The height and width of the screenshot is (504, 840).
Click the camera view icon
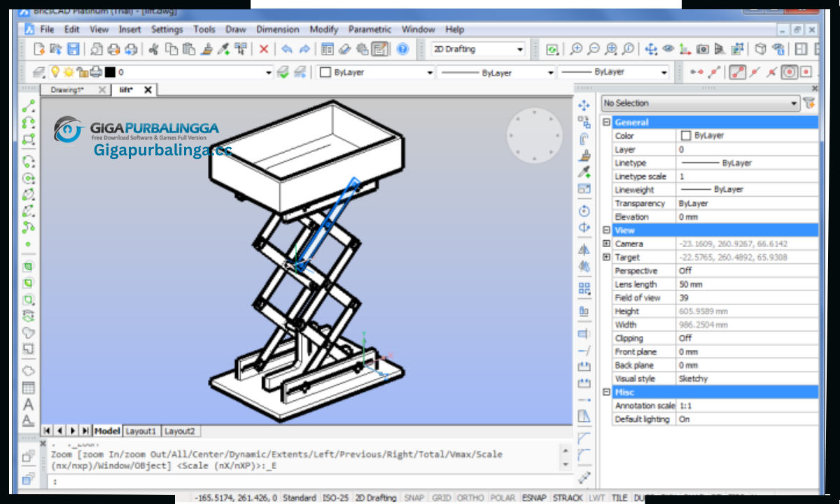click(x=703, y=49)
